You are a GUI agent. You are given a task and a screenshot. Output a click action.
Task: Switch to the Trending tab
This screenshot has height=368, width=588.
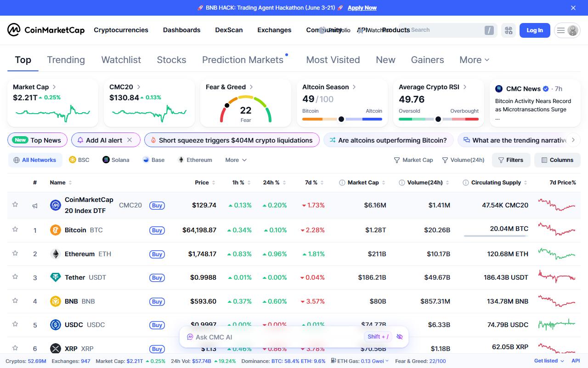(66, 60)
